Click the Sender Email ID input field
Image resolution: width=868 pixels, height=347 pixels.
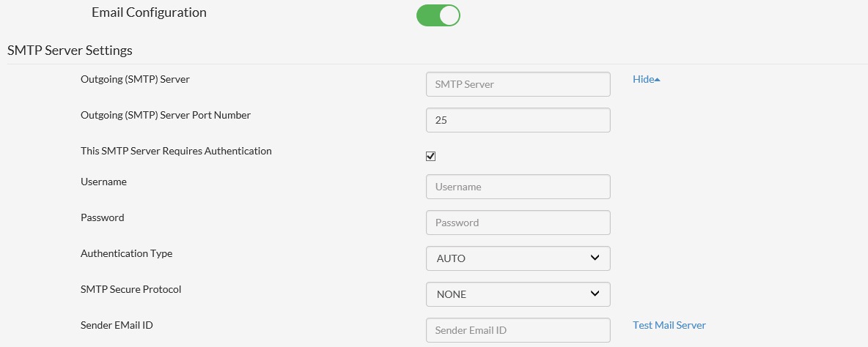(518, 330)
